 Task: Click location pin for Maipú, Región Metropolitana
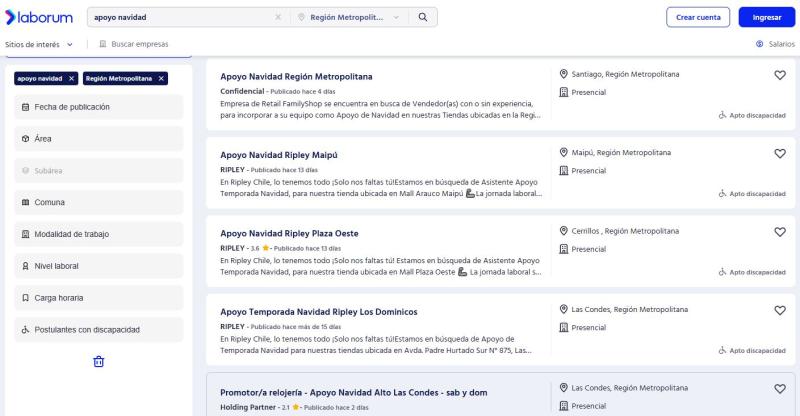coord(563,153)
